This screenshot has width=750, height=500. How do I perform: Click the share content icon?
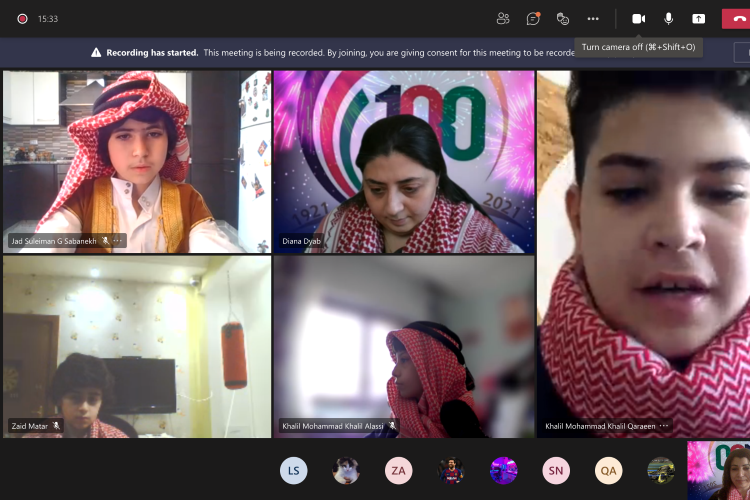(698, 18)
